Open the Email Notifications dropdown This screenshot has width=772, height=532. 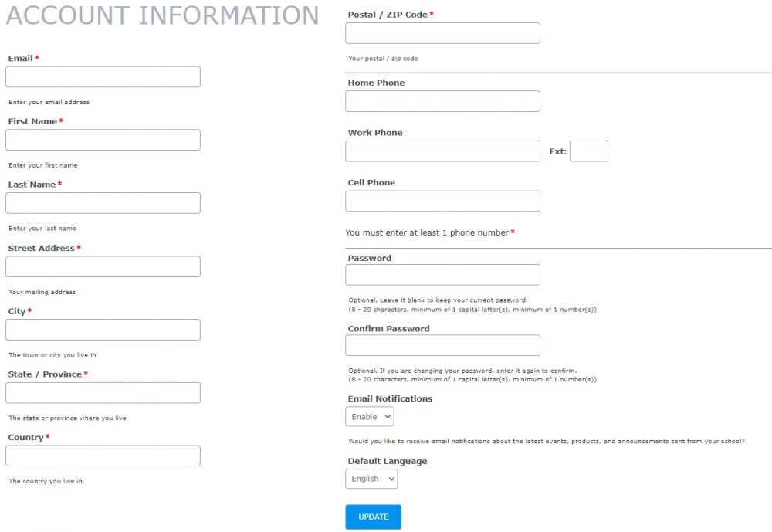point(369,416)
